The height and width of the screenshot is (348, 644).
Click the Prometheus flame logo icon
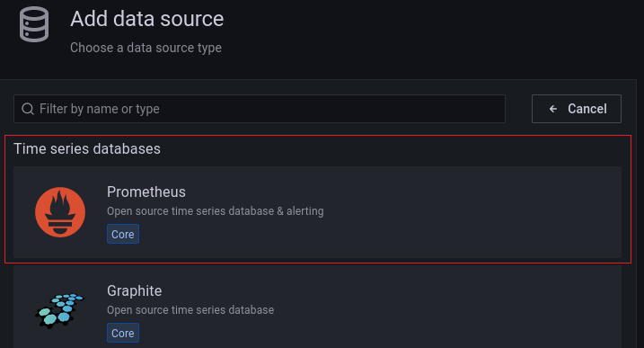[x=60, y=212]
